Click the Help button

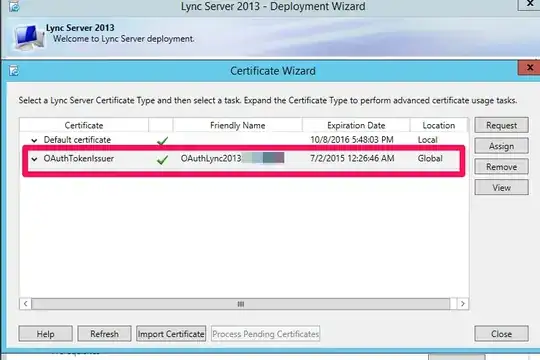45,333
